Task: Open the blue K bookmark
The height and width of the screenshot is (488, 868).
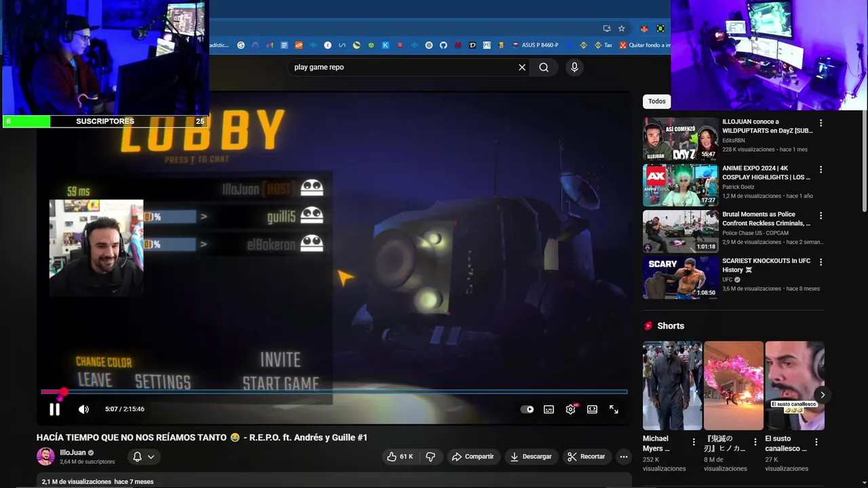Action: tap(385, 45)
